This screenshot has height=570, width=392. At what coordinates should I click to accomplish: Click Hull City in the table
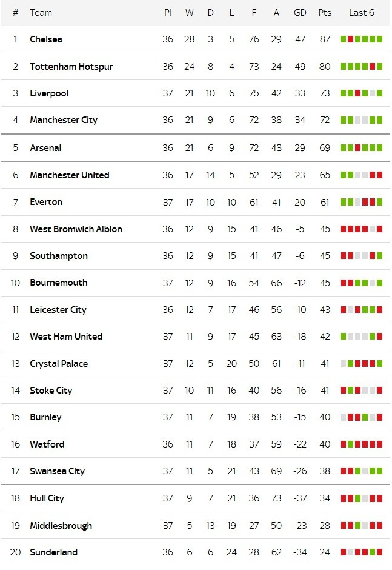[x=47, y=498]
